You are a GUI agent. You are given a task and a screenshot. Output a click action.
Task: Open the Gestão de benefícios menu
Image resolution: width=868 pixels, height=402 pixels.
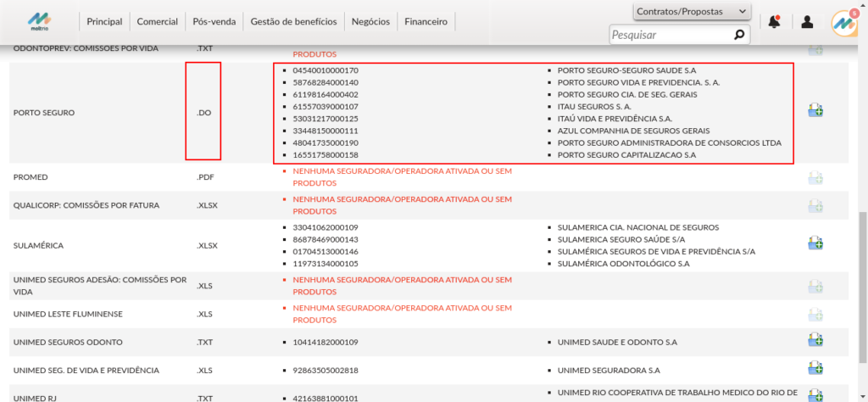pyautogui.click(x=293, y=21)
